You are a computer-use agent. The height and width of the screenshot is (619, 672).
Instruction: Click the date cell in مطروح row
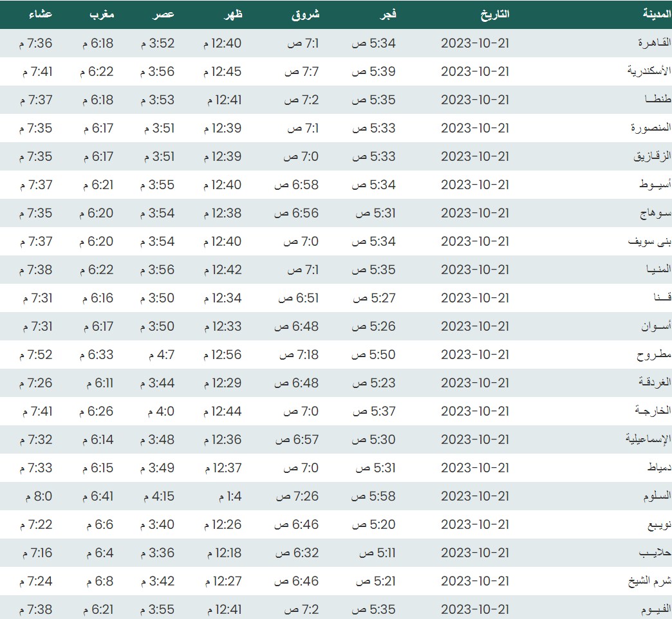click(x=474, y=355)
